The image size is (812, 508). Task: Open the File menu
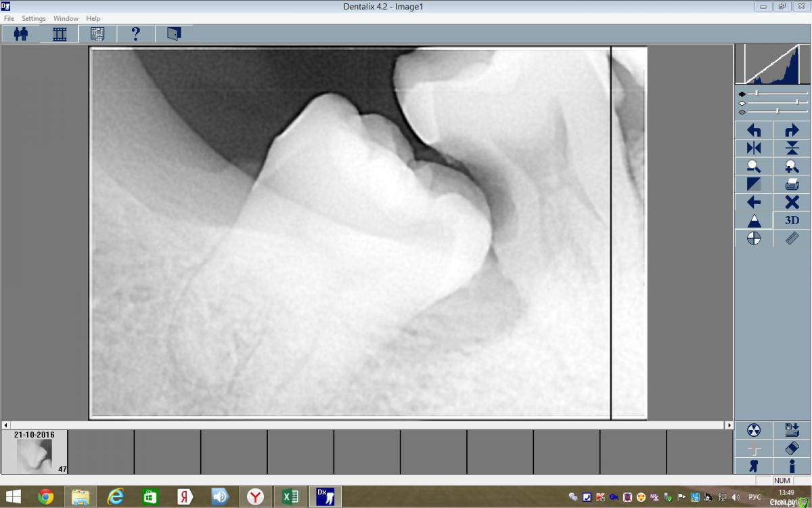(9, 18)
